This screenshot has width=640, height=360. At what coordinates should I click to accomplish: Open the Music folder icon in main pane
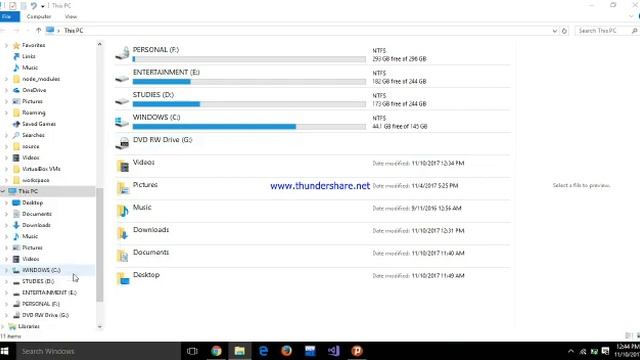pyautogui.click(x=123, y=211)
